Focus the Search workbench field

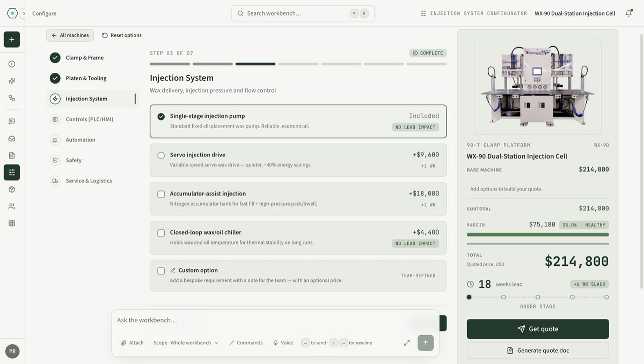tap(303, 13)
